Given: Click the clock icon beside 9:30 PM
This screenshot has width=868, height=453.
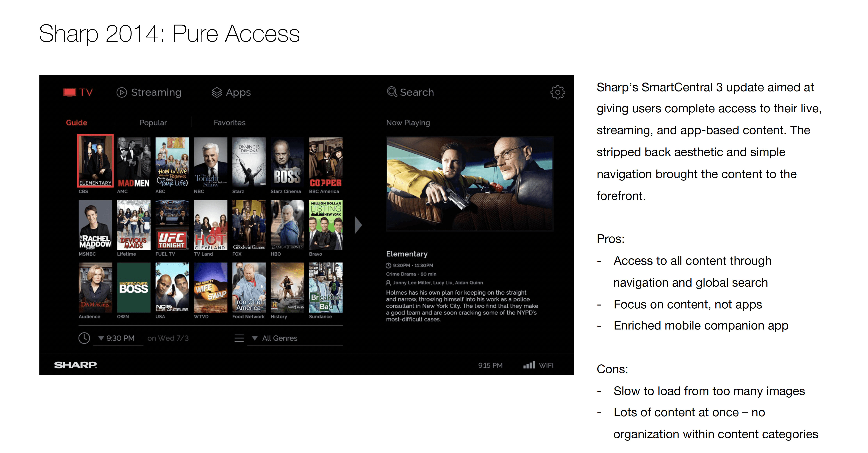Looking at the screenshot, I should tap(84, 338).
